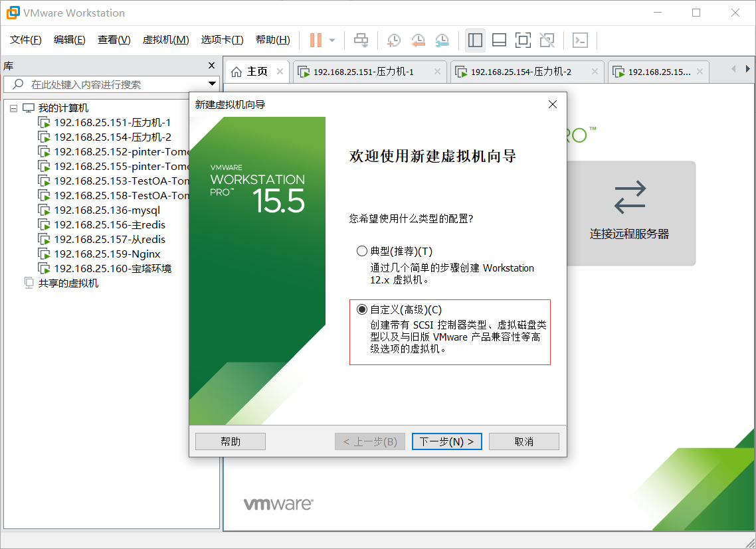Toggle the show library sidebar icon

tap(476, 40)
